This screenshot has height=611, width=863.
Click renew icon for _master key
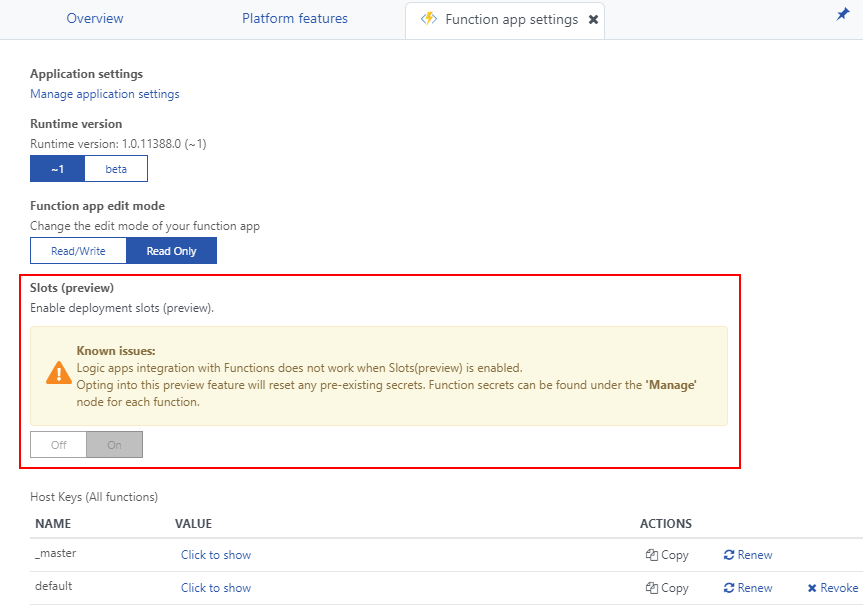coord(729,555)
